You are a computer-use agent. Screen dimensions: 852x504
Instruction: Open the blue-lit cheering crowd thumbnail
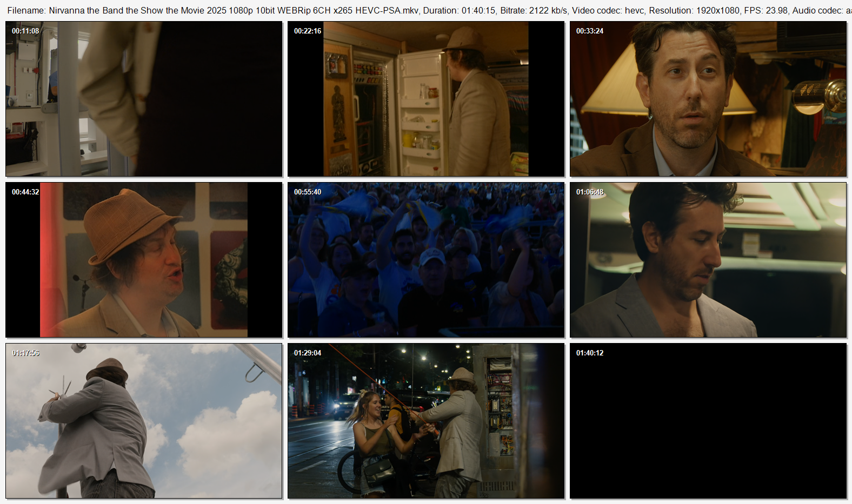point(426,260)
